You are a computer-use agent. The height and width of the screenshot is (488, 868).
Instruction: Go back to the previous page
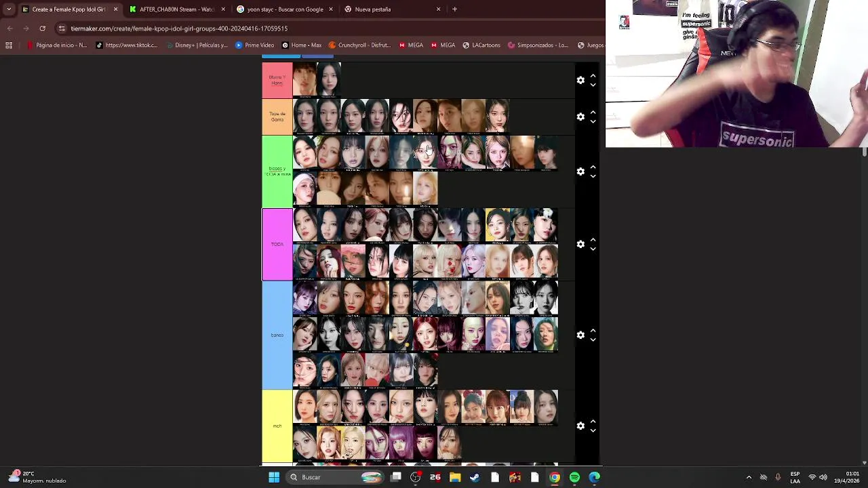(9, 28)
